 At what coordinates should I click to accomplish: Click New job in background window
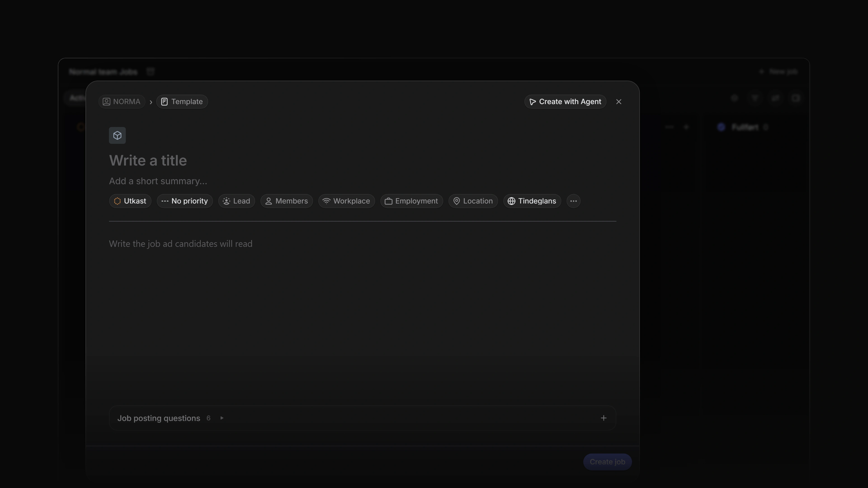[778, 72]
